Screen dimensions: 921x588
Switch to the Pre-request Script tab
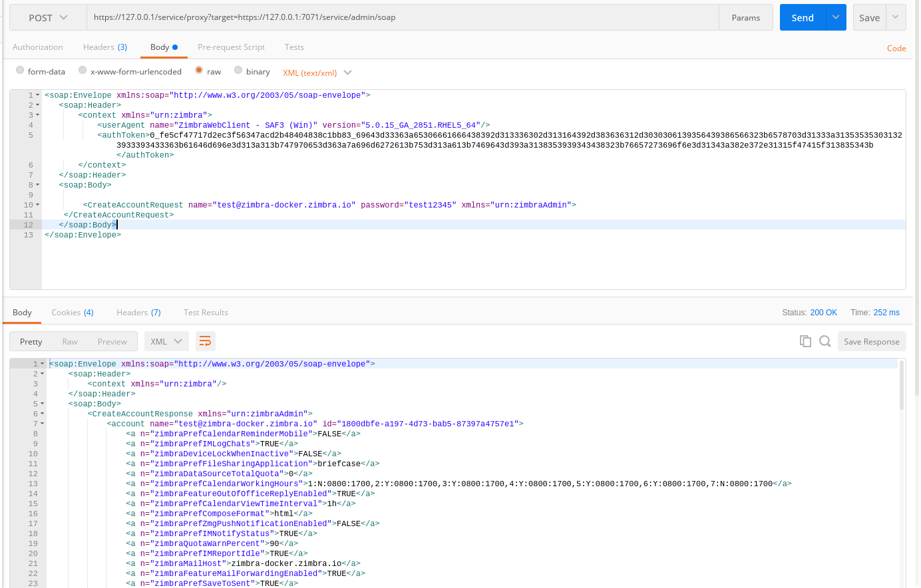point(231,47)
